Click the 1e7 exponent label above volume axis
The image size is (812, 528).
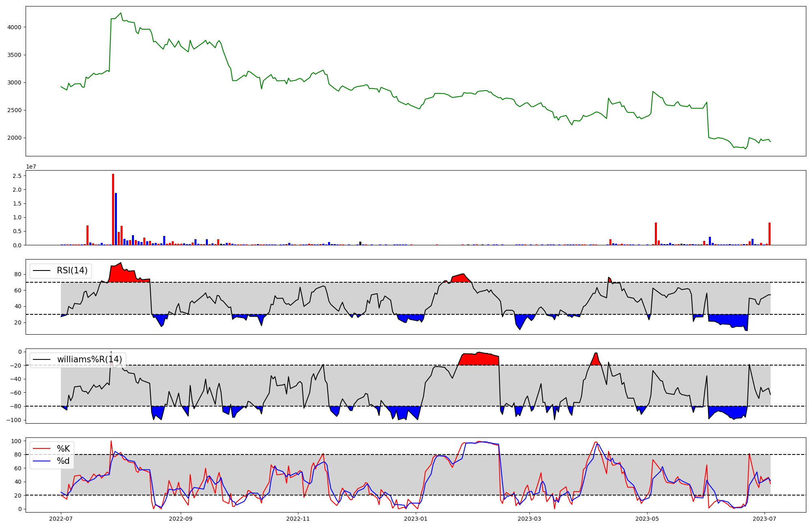31,167
